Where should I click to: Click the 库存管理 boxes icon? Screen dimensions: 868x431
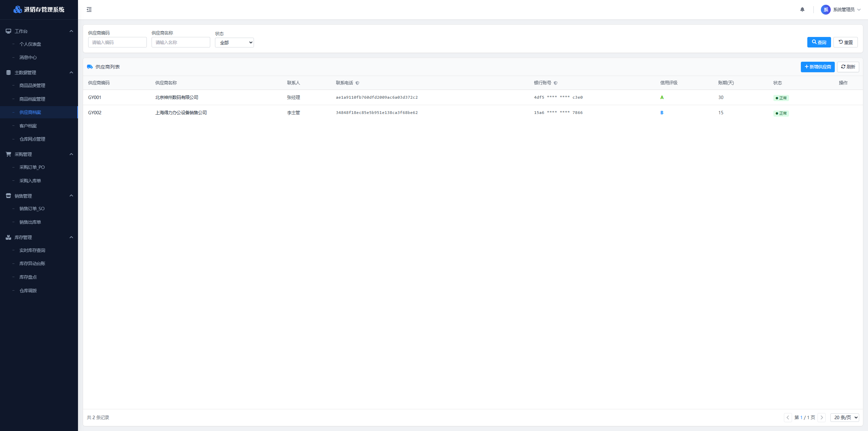8,237
